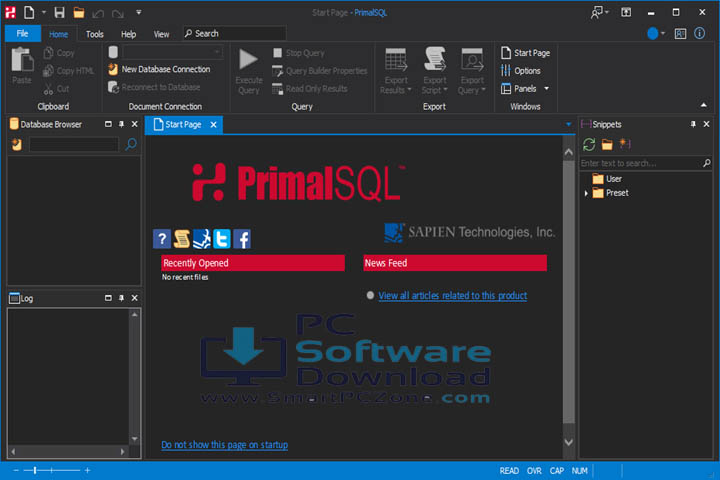Click New Database Connection
720x480 pixels.
click(159, 69)
